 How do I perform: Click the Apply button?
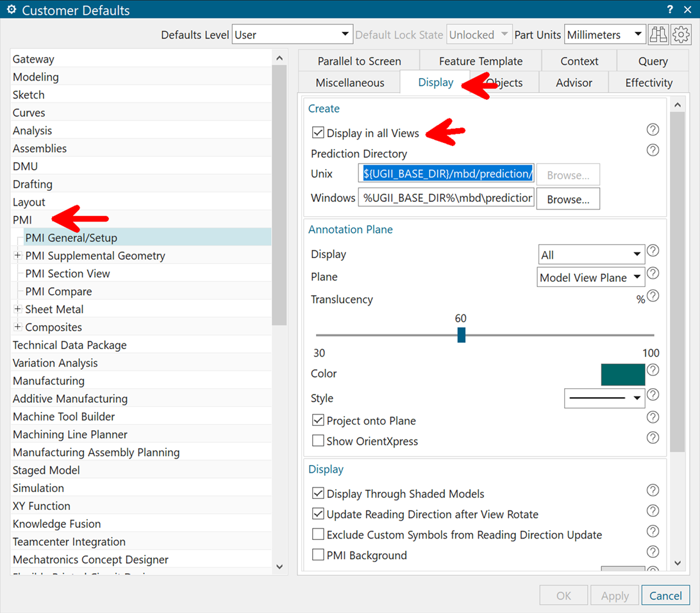[614, 595]
